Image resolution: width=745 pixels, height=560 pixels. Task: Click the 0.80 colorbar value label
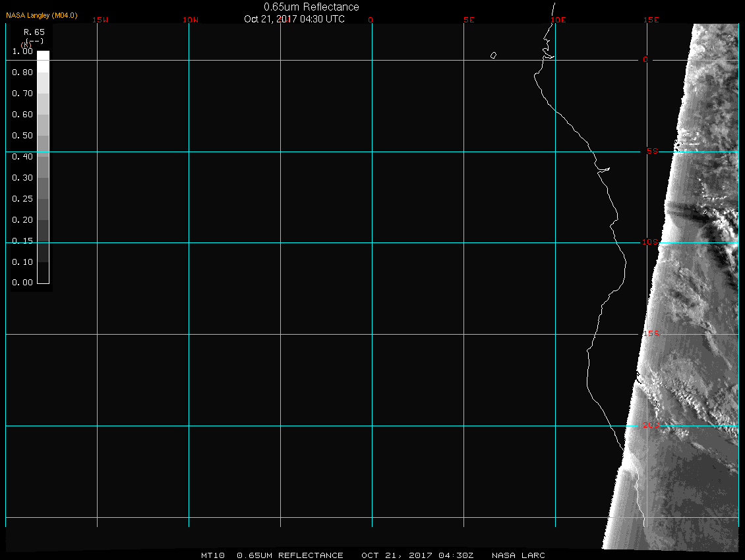pos(22,72)
